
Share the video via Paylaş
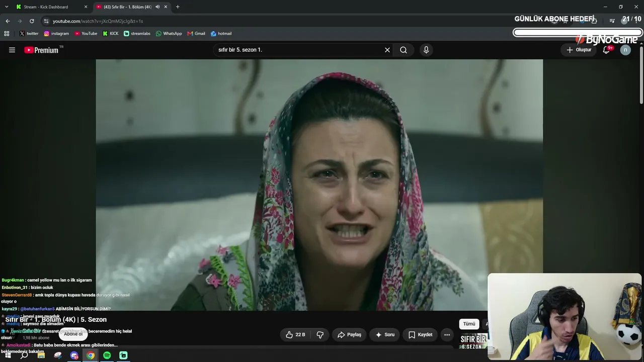(350, 334)
